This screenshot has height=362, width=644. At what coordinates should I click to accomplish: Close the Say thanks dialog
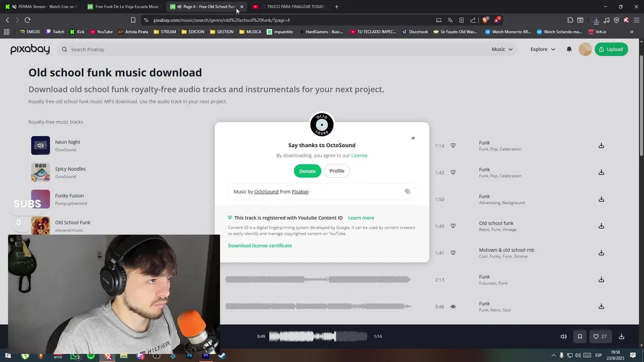click(x=413, y=138)
